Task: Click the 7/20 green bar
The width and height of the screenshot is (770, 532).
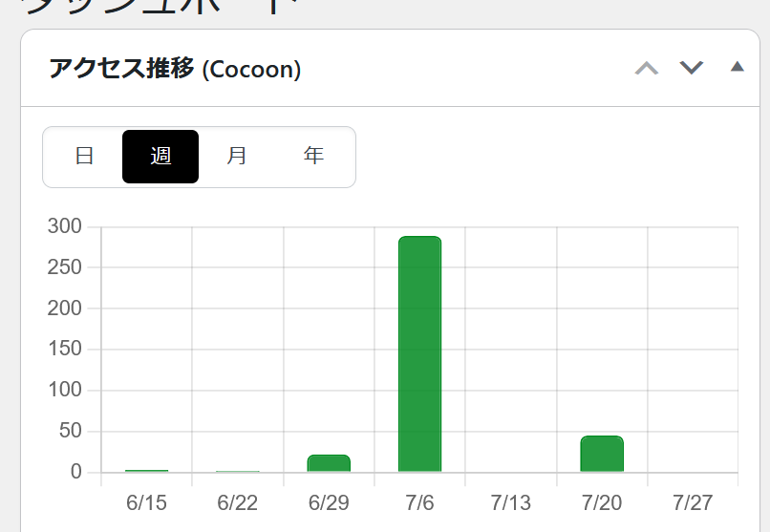Action: pos(602,454)
